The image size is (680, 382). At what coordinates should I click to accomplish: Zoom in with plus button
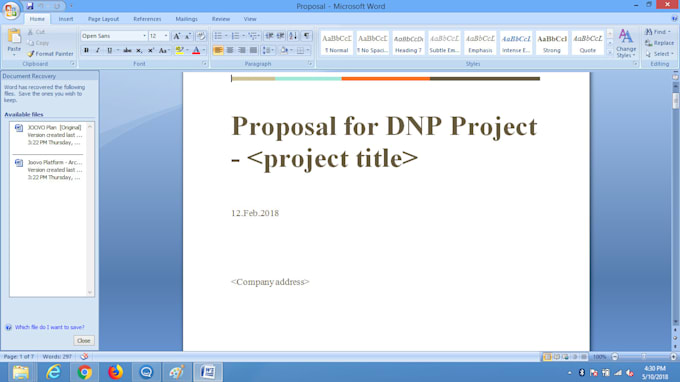673,357
